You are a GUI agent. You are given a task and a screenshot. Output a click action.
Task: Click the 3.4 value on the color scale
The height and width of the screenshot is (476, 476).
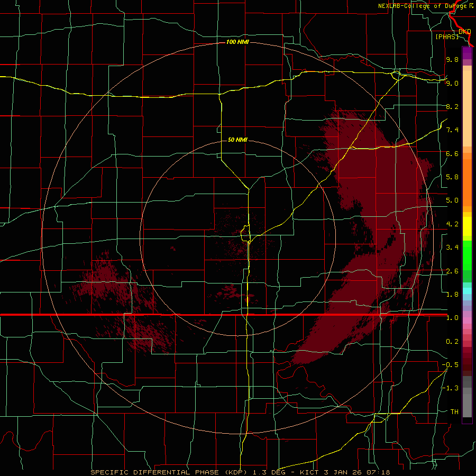pyautogui.click(x=452, y=248)
